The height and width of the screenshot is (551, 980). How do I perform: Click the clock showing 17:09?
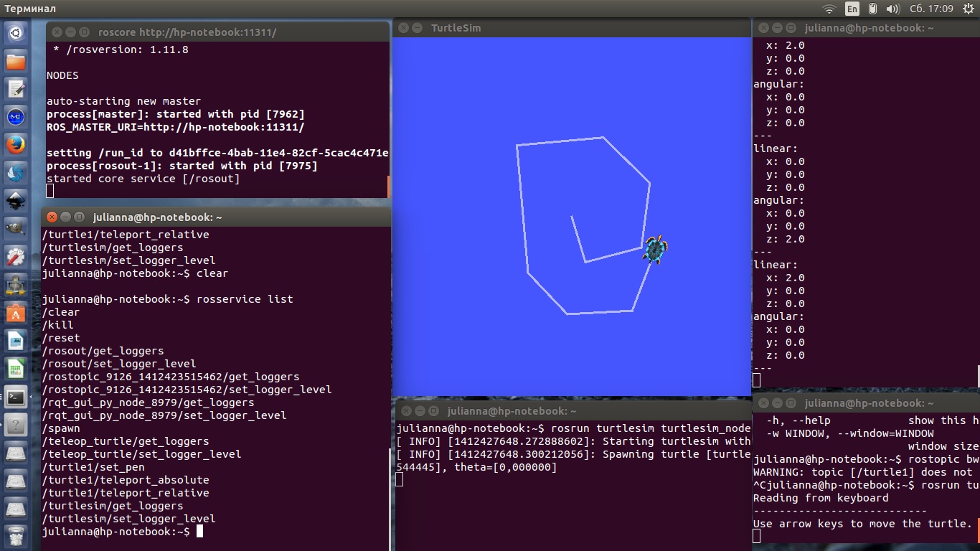click(931, 9)
